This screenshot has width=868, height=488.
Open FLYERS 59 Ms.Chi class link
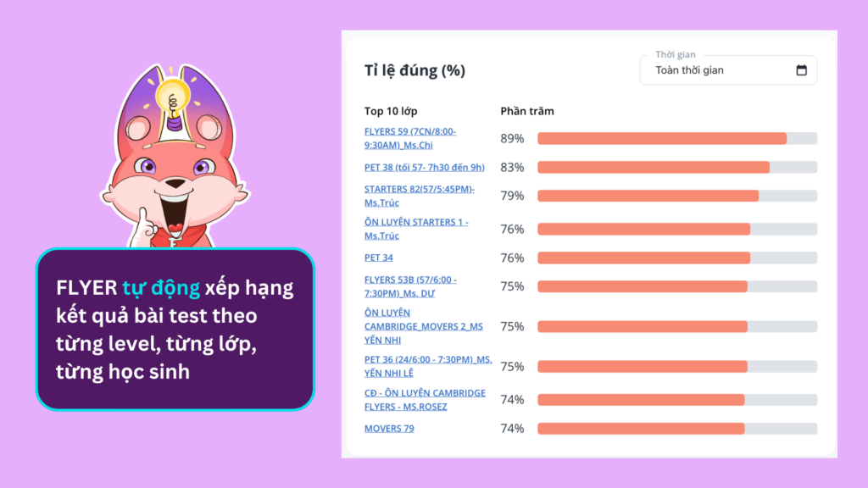pyautogui.click(x=410, y=138)
